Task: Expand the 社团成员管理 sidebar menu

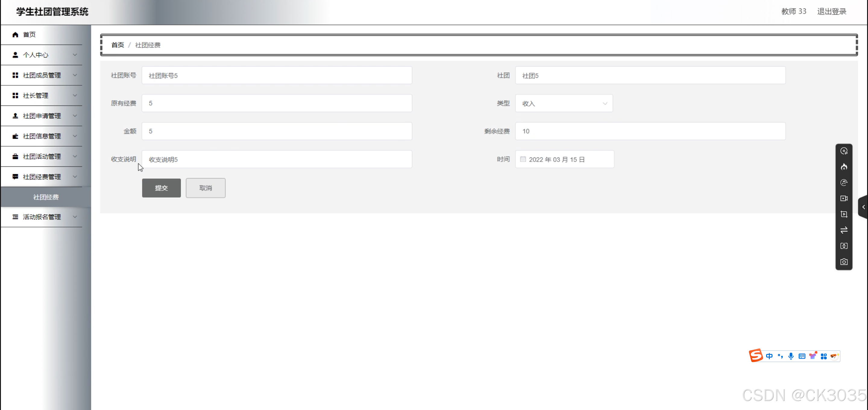Action: 42,75
